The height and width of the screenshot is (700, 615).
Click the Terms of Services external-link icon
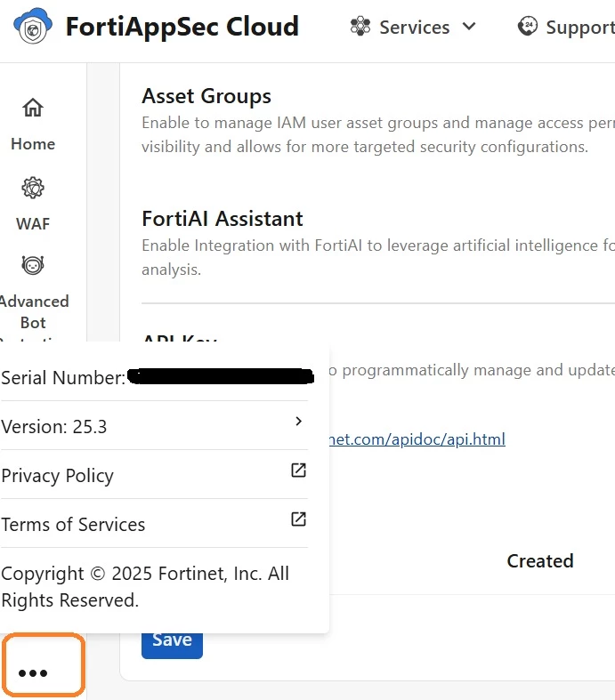pos(298,519)
